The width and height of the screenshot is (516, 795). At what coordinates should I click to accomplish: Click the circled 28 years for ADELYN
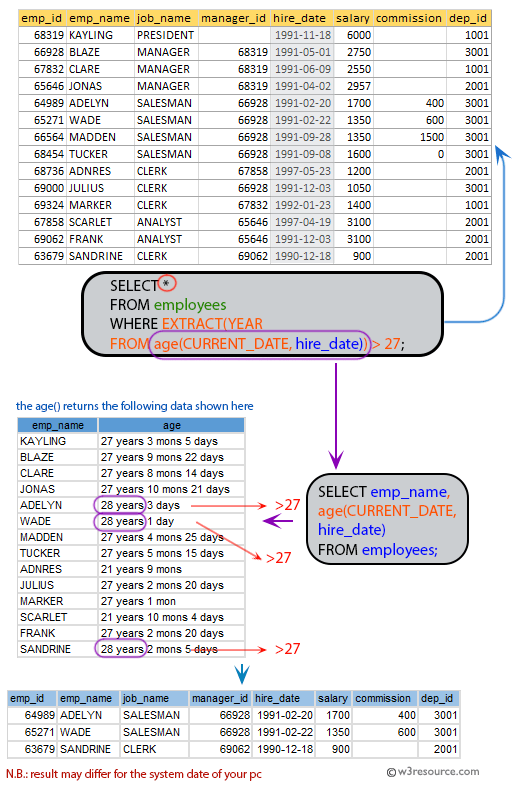click(x=120, y=505)
